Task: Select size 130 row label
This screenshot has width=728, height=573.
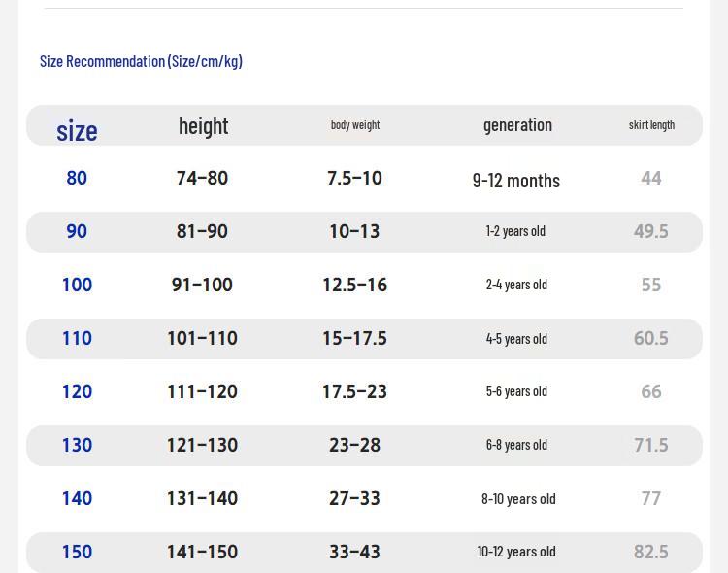Action: point(77,445)
